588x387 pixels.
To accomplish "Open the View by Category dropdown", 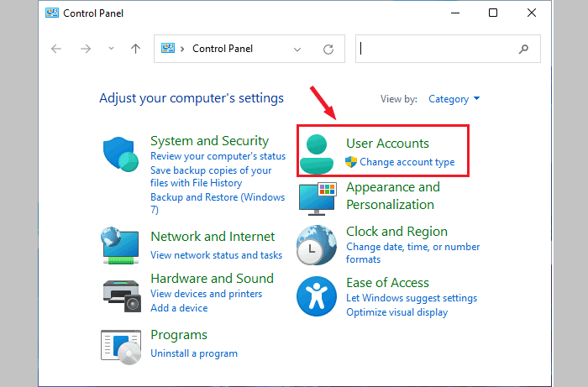I will point(454,99).
